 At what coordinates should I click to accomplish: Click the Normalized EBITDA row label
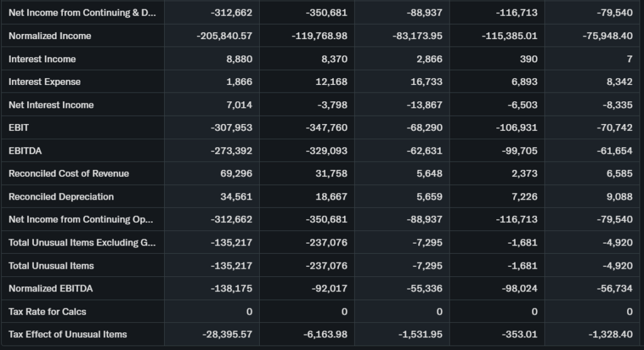50,288
